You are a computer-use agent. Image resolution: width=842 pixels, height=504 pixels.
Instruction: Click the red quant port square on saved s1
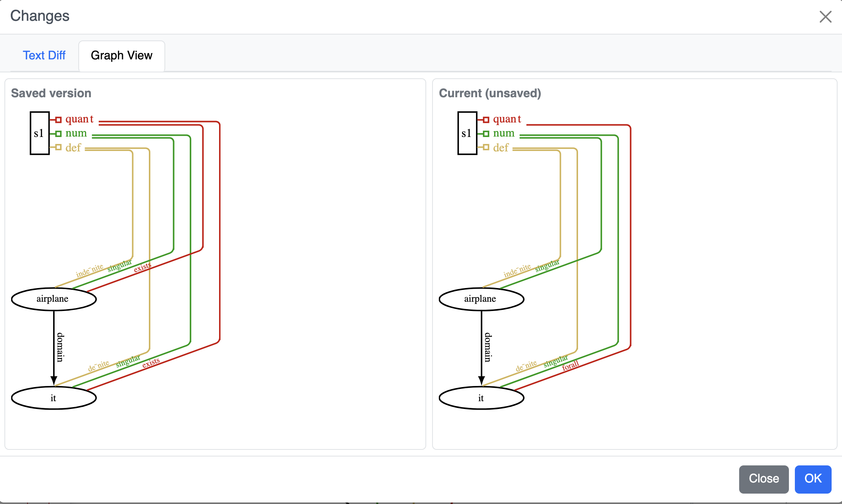tap(58, 120)
